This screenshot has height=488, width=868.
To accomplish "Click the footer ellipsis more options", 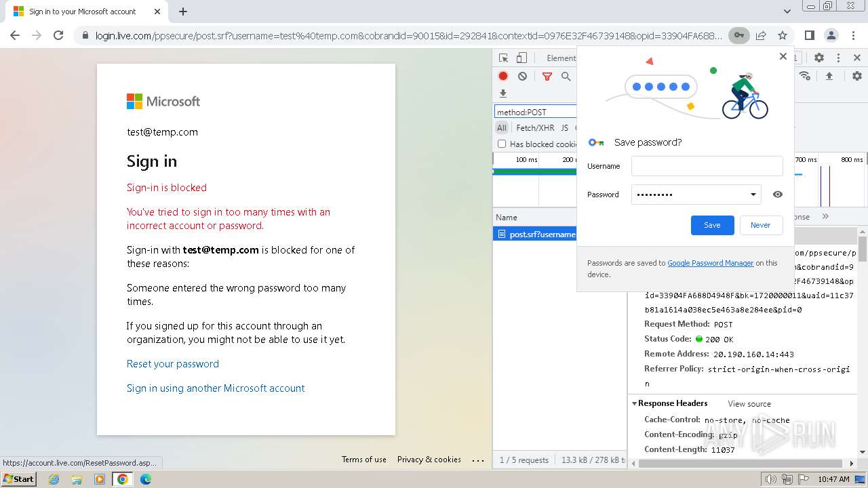I will pos(478,460).
